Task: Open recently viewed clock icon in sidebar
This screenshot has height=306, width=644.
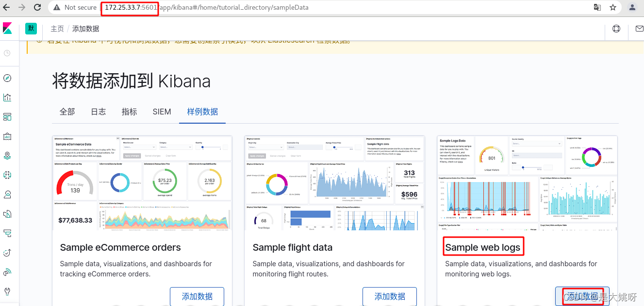Action: coord(7,53)
